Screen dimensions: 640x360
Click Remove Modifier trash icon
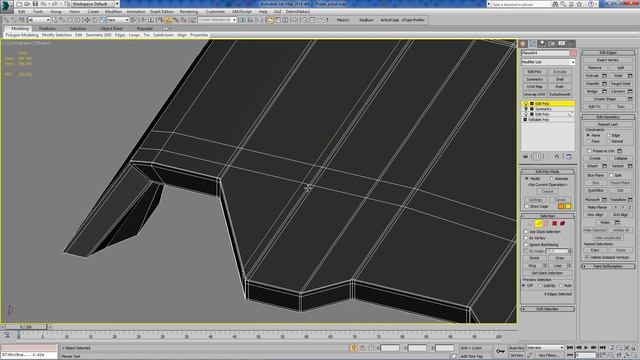point(557,157)
